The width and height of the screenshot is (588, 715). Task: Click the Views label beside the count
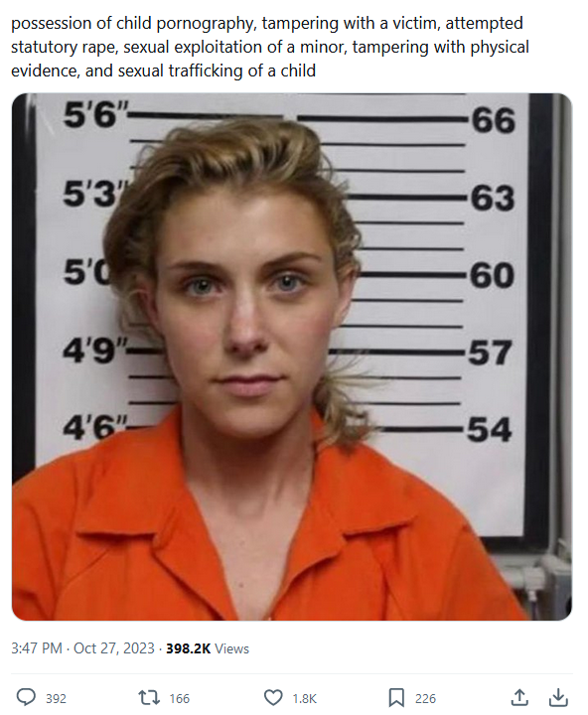pyautogui.click(x=231, y=648)
